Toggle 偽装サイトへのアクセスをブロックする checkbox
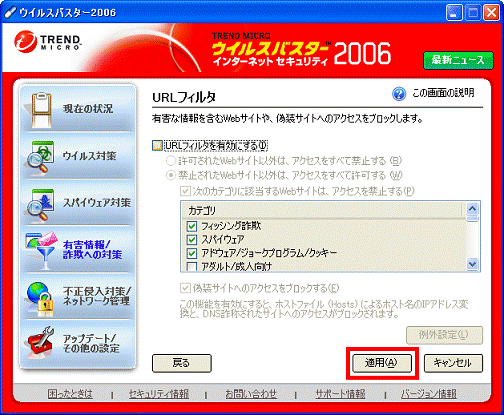The height and width of the screenshot is (415, 504). (x=185, y=288)
